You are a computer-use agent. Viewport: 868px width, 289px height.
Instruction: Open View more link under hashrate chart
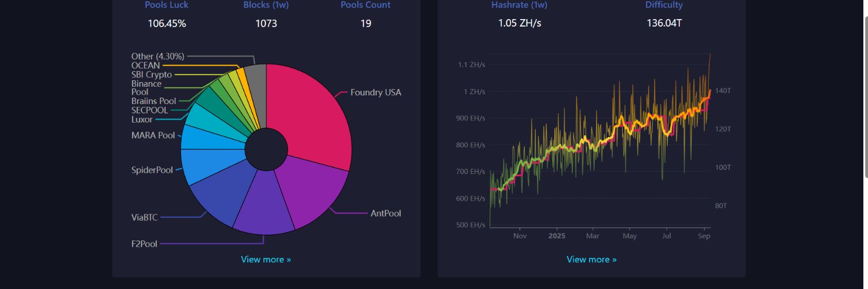click(591, 260)
